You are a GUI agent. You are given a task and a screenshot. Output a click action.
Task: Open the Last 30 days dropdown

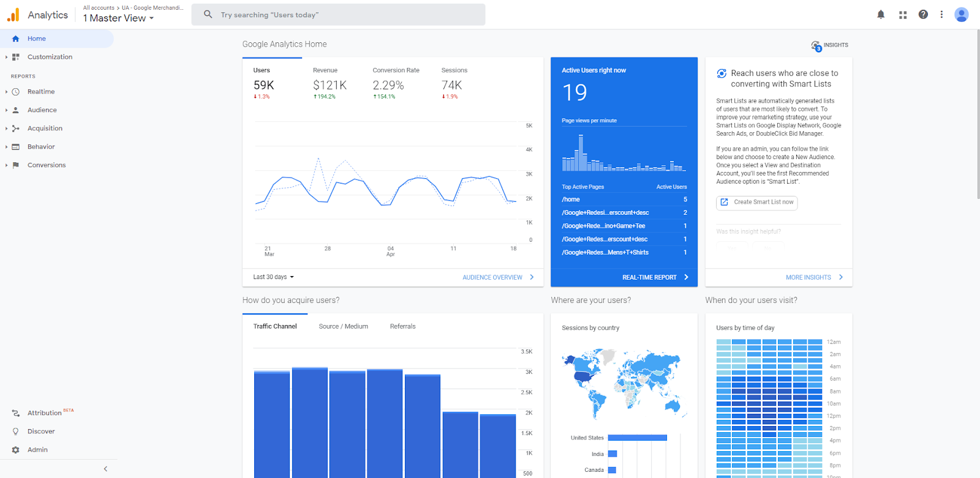point(274,277)
